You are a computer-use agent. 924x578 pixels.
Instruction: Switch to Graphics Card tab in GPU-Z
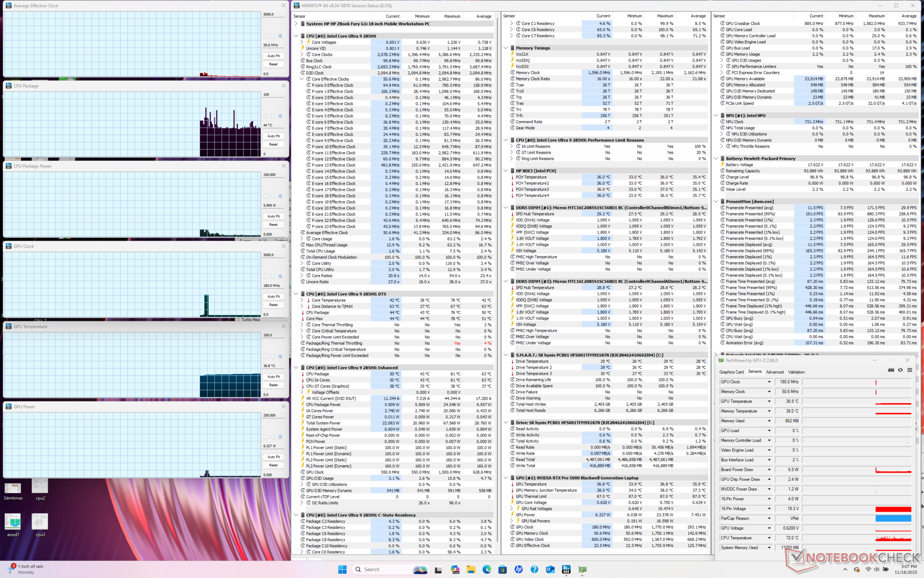click(x=731, y=372)
